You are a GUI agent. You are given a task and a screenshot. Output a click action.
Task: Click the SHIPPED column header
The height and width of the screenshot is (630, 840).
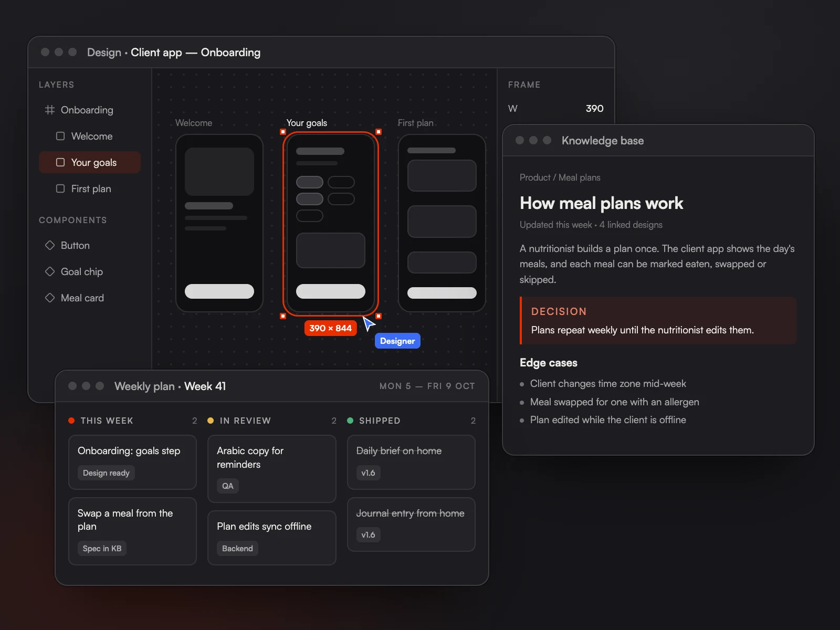tap(380, 421)
